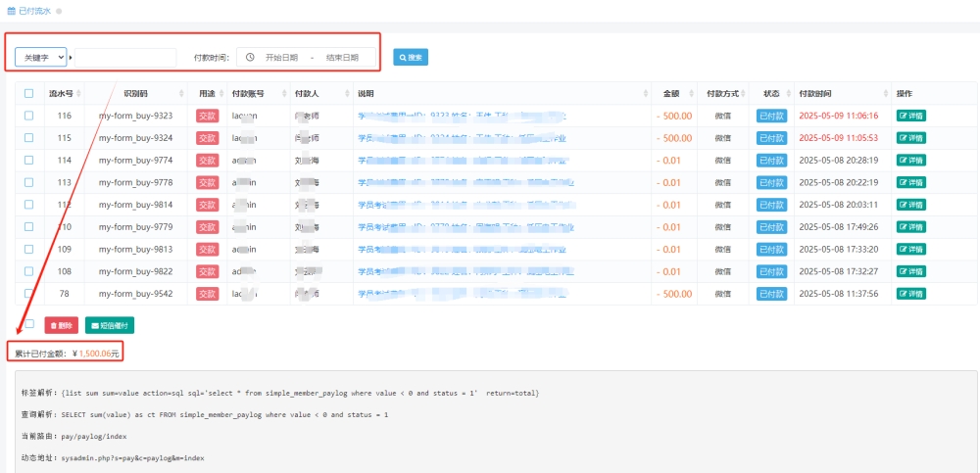
Task: Click identifier my-form_buy-9778
Action: pos(135,182)
